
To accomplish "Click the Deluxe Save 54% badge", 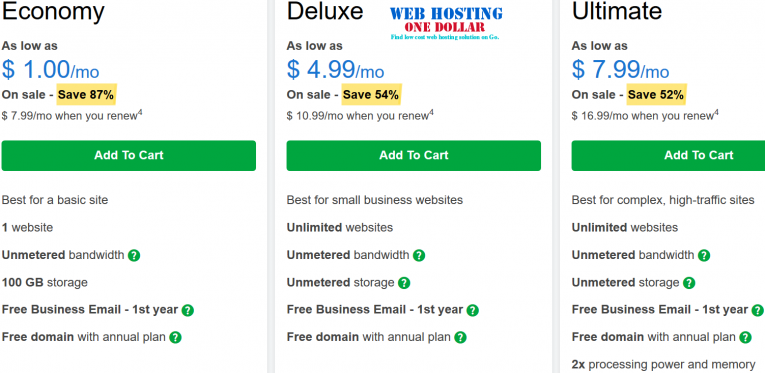I will [371, 95].
